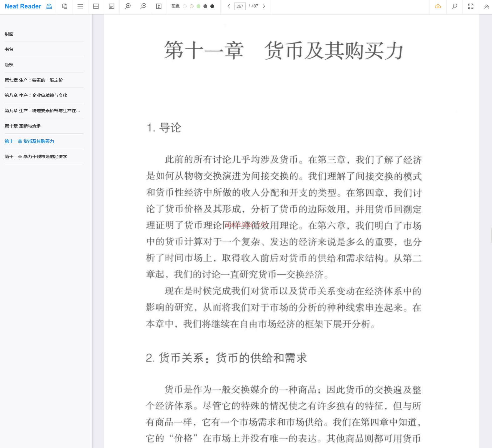The height and width of the screenshot is (448, 492).
Task: Select the green color theme swatch
Action: pyautogui.click(x=198, y=6)
